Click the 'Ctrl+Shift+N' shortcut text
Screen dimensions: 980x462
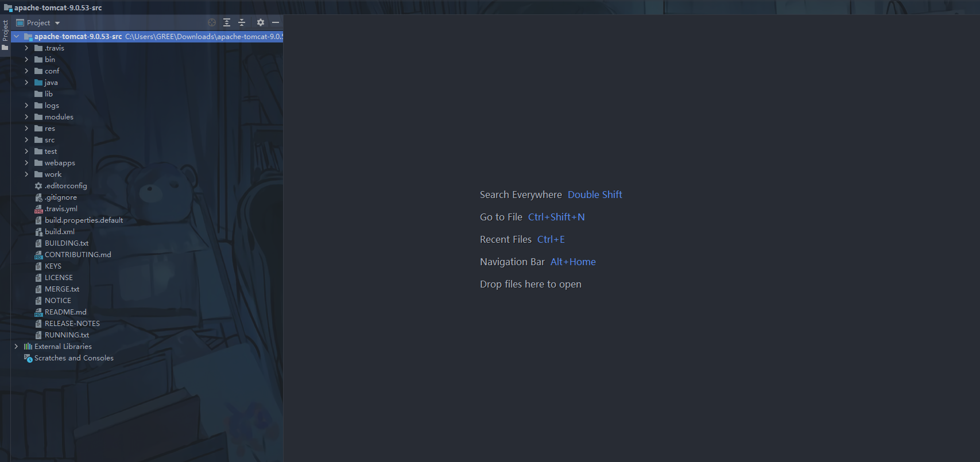556,217
